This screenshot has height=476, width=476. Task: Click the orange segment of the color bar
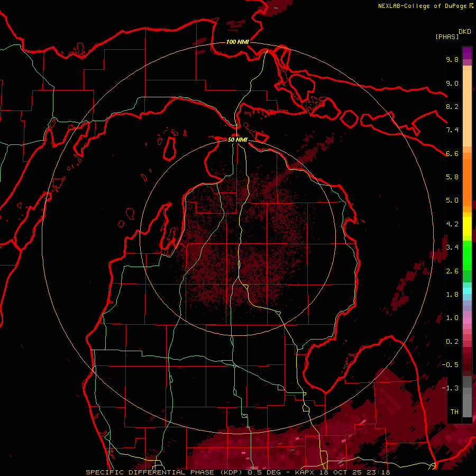point(467,182)
